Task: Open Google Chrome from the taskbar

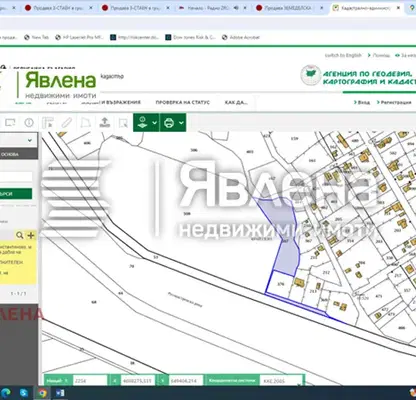Action: (42, 393)
